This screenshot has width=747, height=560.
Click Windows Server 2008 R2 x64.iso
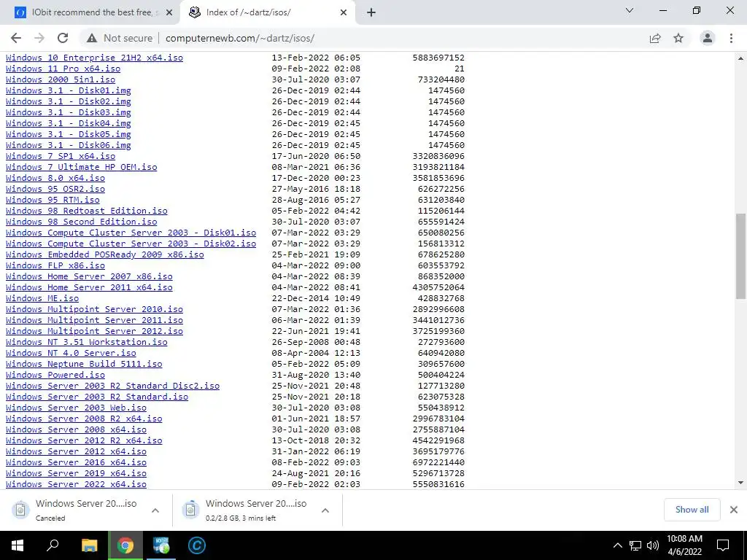pyautogui.click(x=84, y=419)
